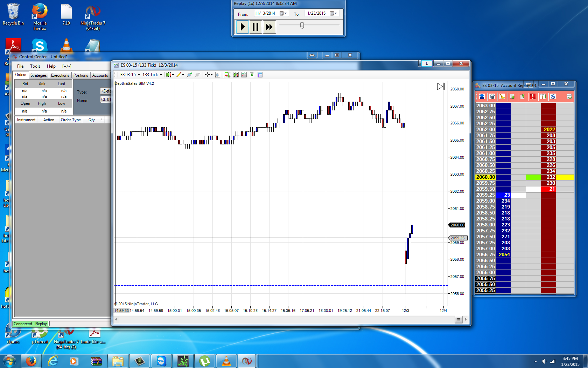Click the blue center-lines icon in DOM toolbar
This screenshot has height=368, width=588.
click(482, 96)
